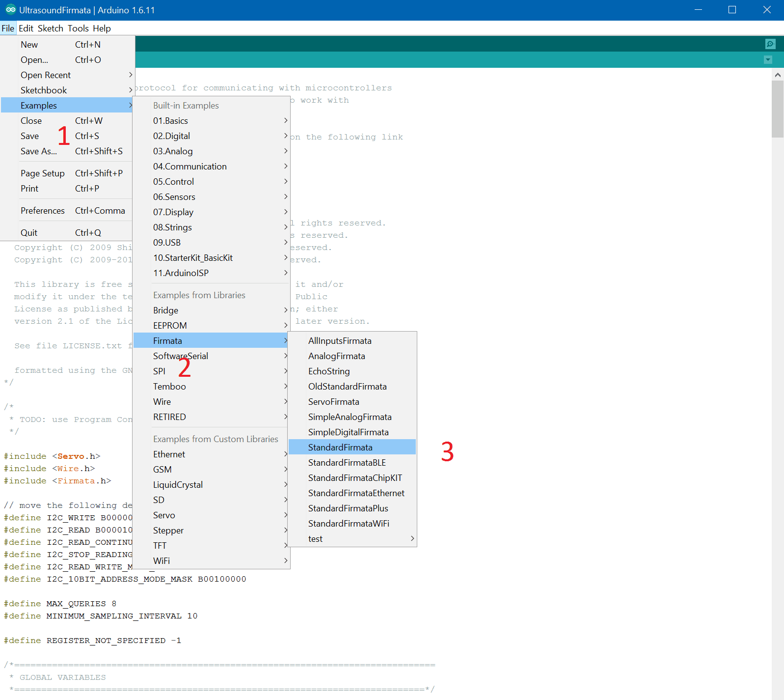Expand the Bridge library examples
This screenshot has width=784, height=700.
(212, 310)
